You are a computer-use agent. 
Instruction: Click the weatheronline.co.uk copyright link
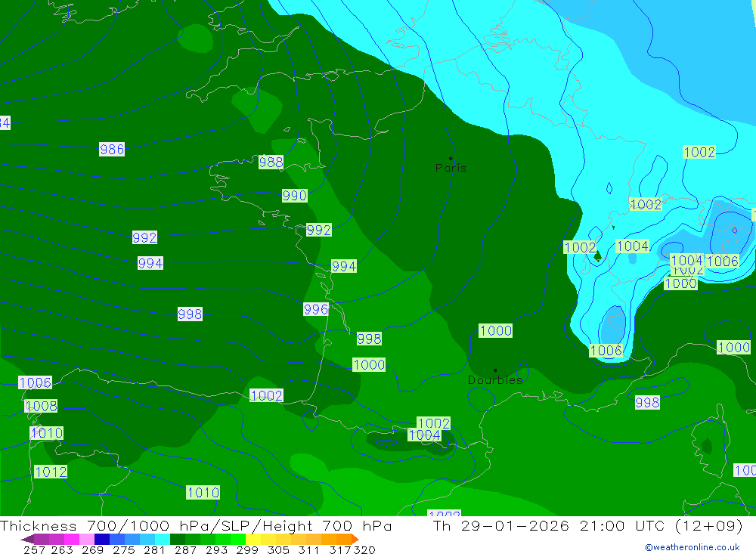pyautogui.click(x=692, y=547)
